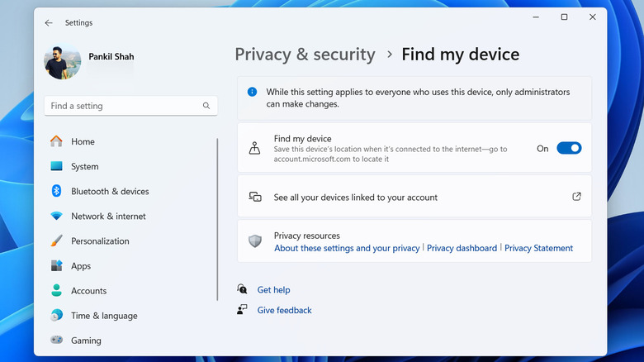Click the Apps icon in sidebar
This screenshot has width=644, height=362.
(x=56, y=266)
